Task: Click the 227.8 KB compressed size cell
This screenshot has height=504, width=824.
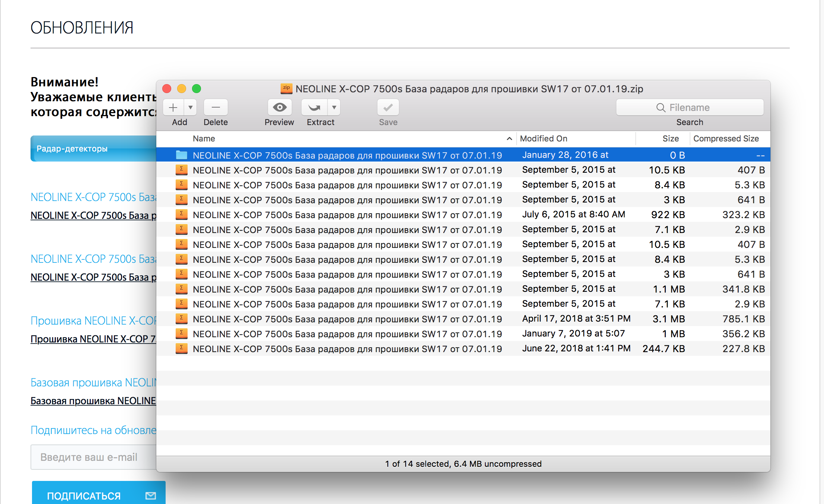Action: pos(743,349)
